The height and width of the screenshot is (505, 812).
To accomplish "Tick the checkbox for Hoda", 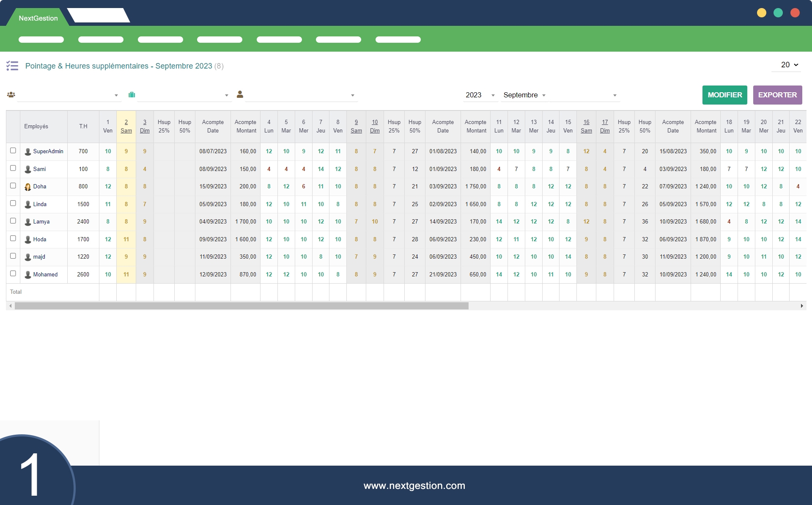I will point(13,238).
